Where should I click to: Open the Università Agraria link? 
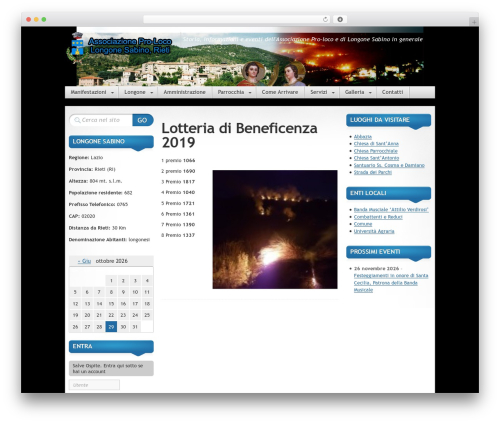pos(374,231)
